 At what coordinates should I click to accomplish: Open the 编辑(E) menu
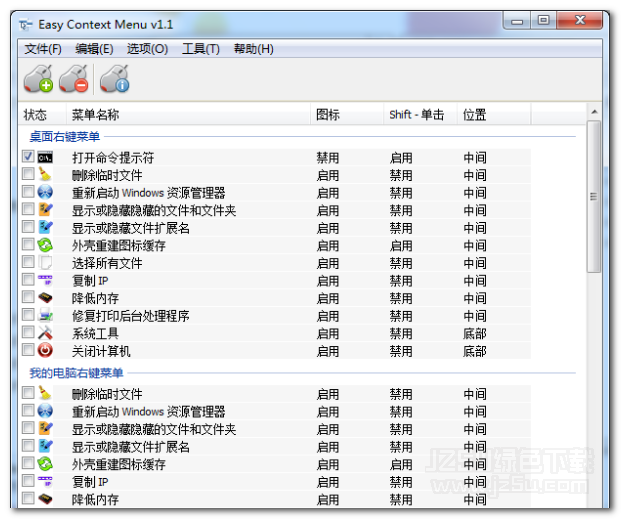[95, 49]
